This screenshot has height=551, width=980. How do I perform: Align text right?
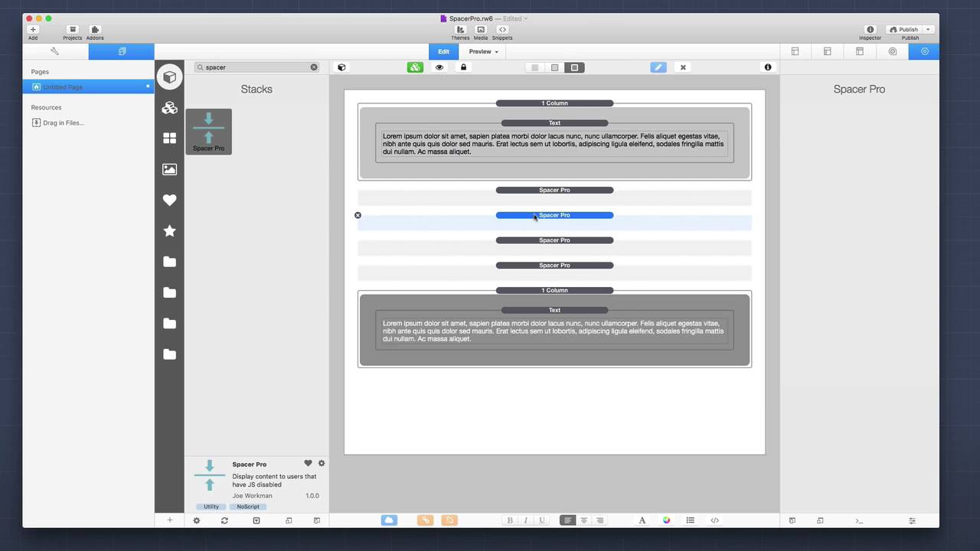pos(599,520)
